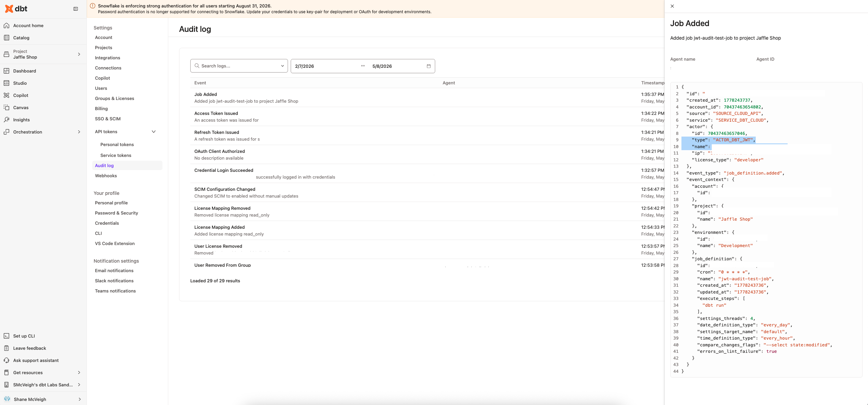Go to Service tokens
868x405 pixels.
116,155
